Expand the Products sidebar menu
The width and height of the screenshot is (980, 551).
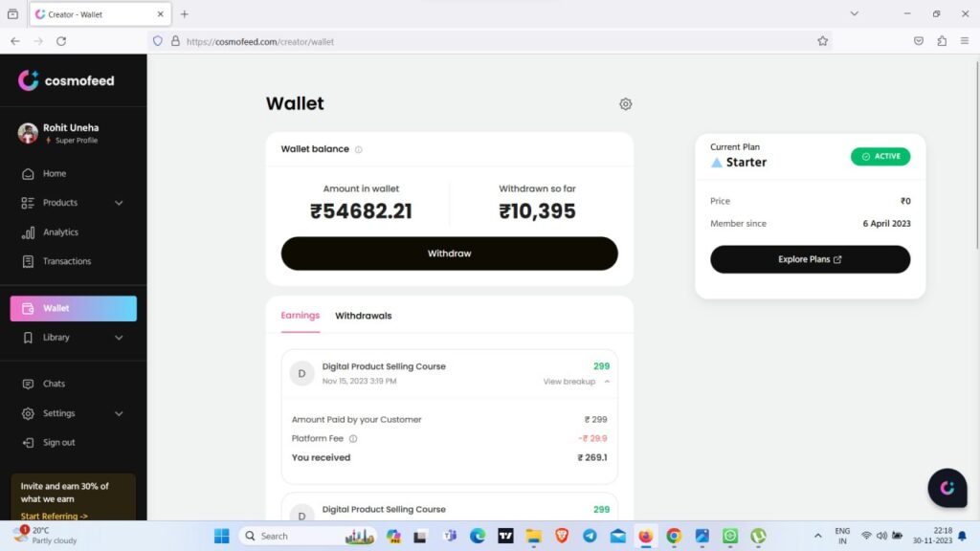click(119, 203)
